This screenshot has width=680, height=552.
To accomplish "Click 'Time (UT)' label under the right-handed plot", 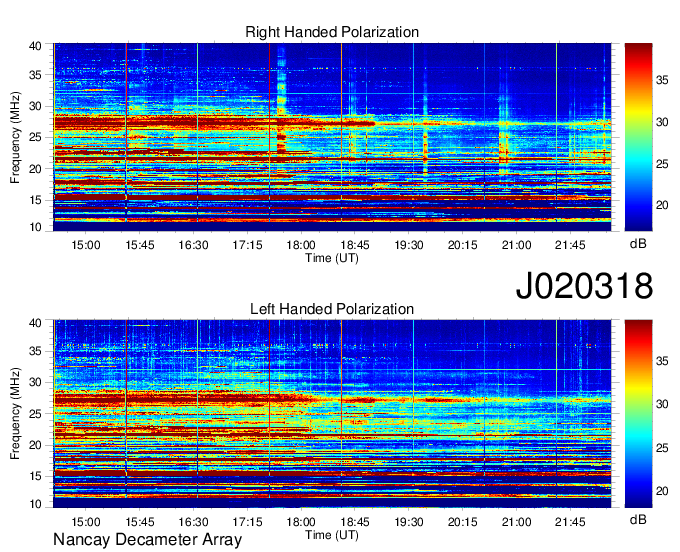I will (x=332, y=258).
